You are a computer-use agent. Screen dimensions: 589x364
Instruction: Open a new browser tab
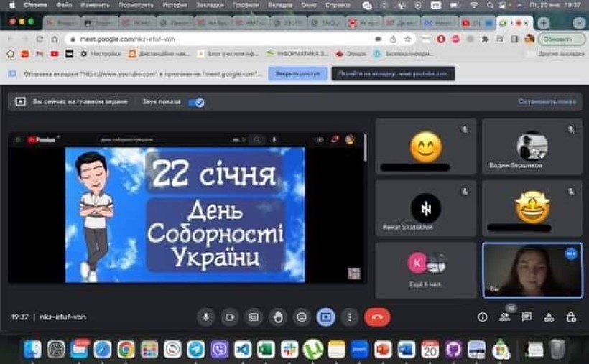(543, 23)
